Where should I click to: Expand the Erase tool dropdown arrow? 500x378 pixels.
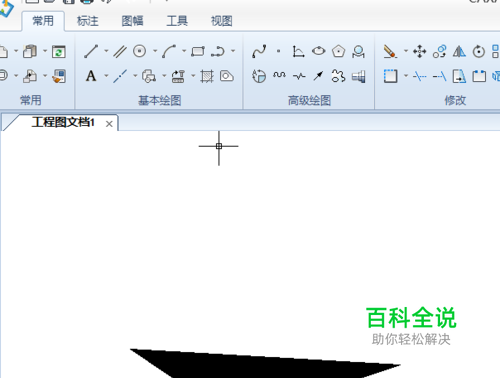coord(406,51)
